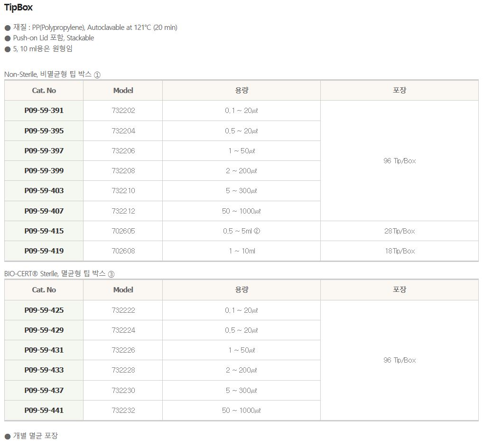Click the bullet beside Push-on Lid line
The height and width of the screenshot is (448, 484).
[7, 38]
